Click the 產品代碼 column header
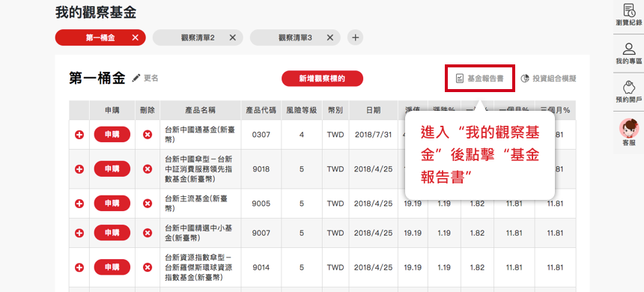644x292 pixels. (x=261, y=110)
